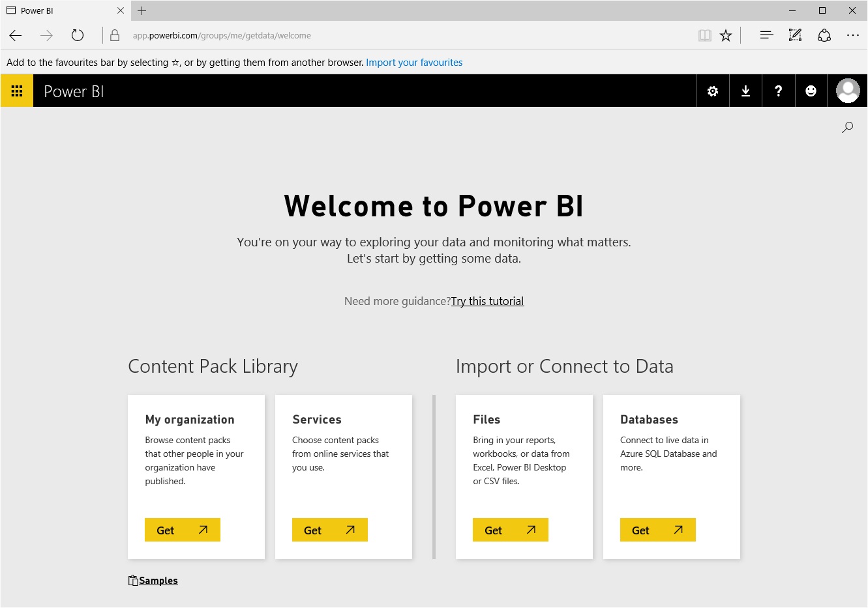
Task: Click the smiley feedback icon
Action: click(x=811, y=91)
